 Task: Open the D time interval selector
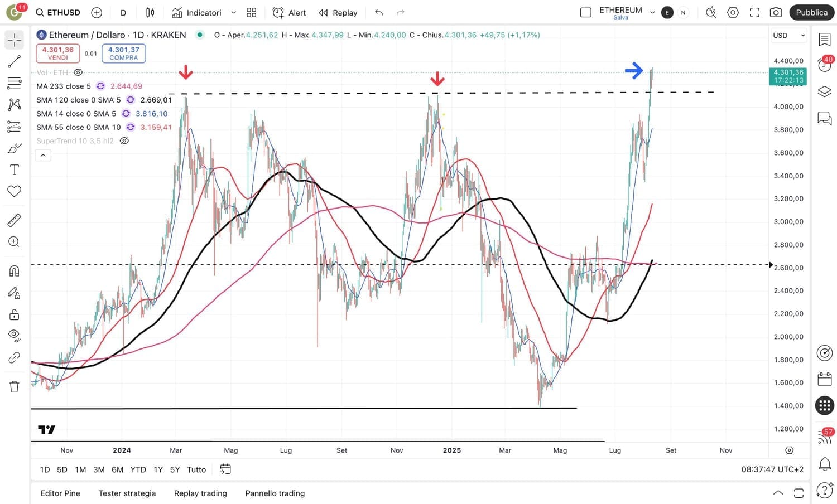[123, 12]
